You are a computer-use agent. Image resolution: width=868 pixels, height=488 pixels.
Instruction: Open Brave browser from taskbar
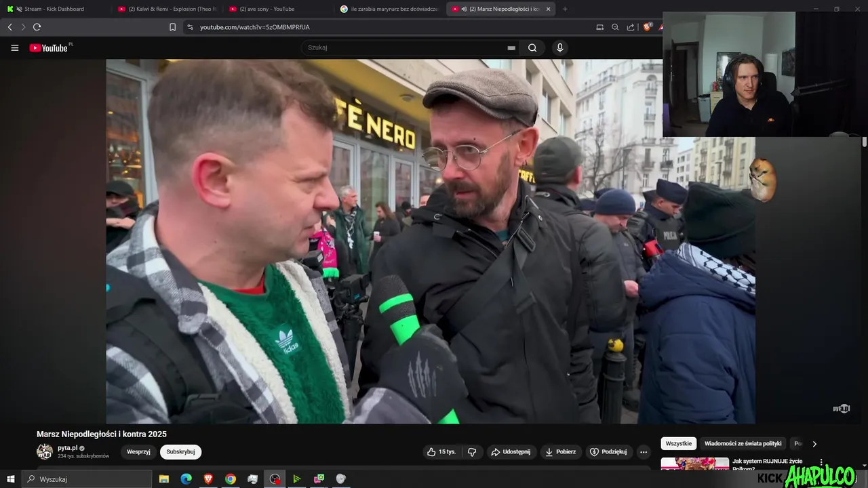pos(208,479)
